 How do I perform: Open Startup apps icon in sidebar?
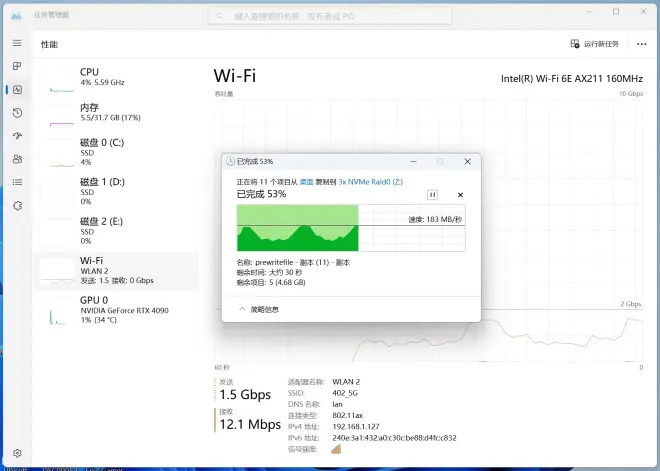[x=17, y=136]
